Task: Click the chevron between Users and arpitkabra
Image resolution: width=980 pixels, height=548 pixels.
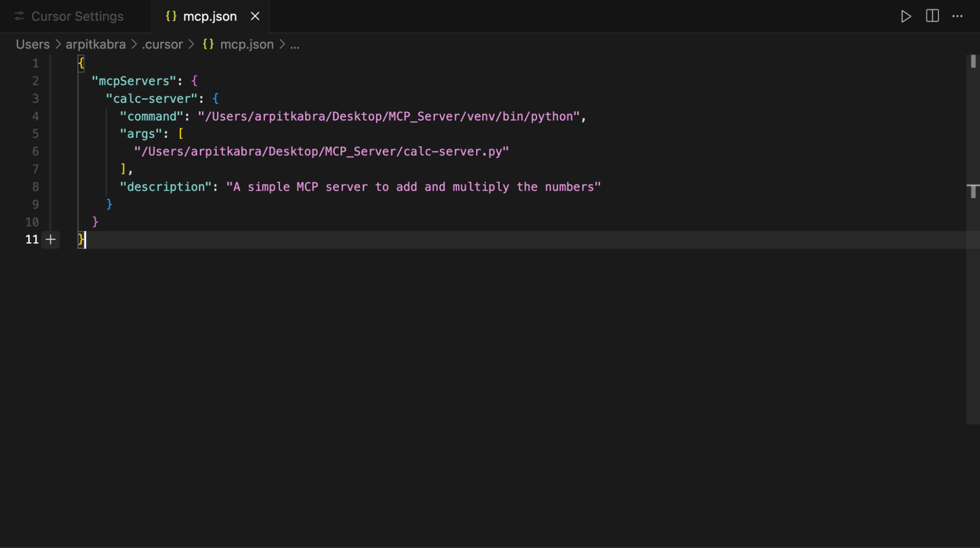Action: [x=59, y=44]
